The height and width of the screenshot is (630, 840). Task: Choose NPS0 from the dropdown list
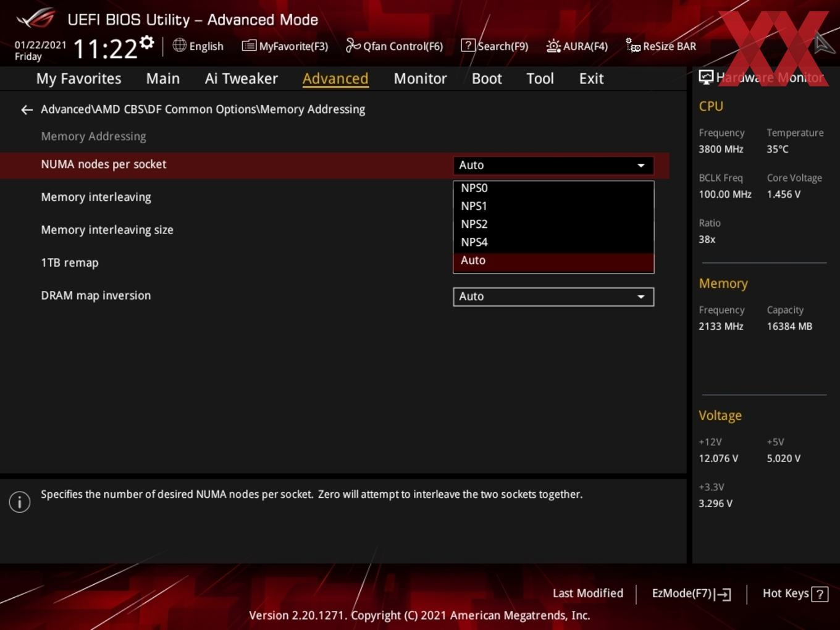[553, 188]
